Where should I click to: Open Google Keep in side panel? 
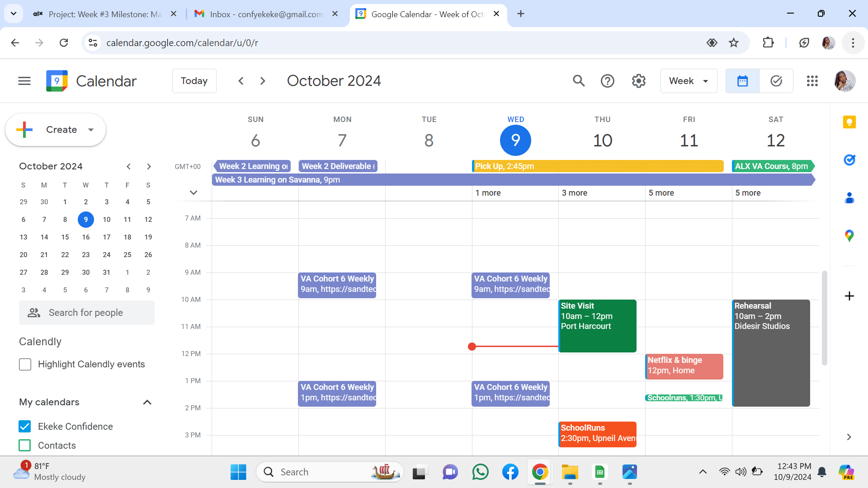[849, 122]
